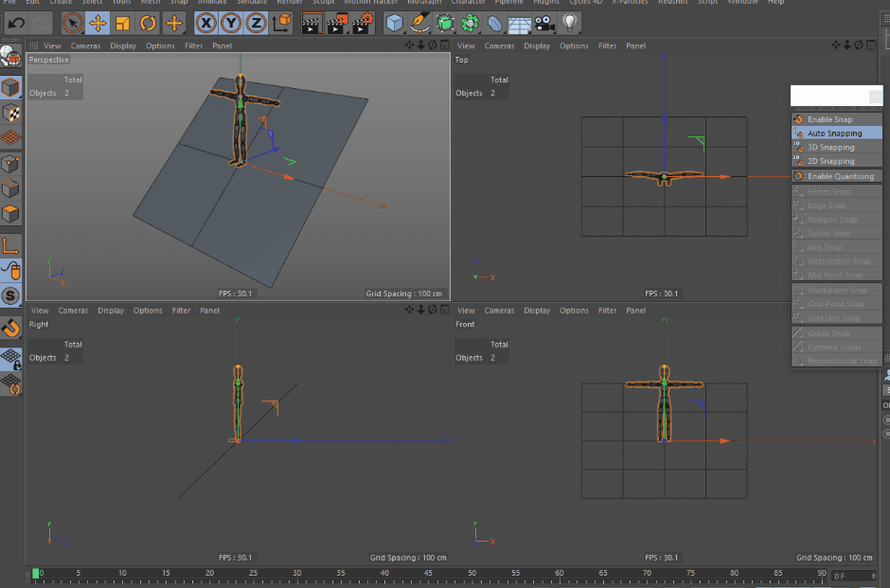Click Render to Picture Viewer icon

point(337,24)
